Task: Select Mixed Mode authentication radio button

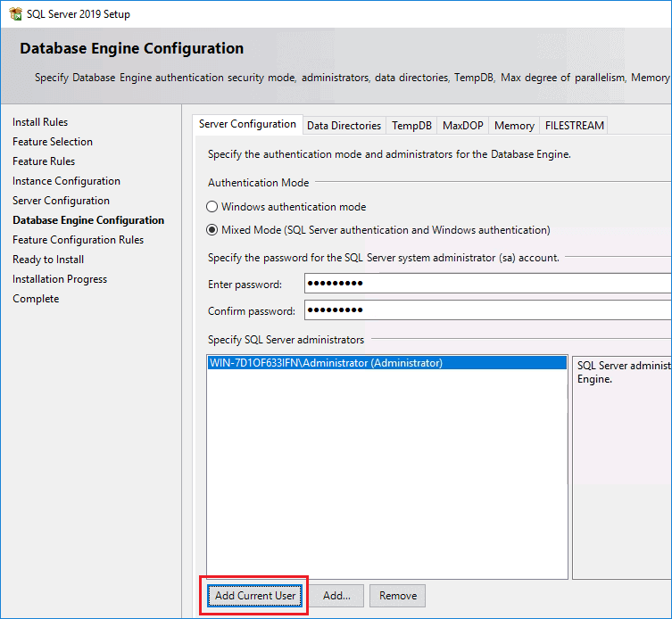Action: click(x=212, y=230)
